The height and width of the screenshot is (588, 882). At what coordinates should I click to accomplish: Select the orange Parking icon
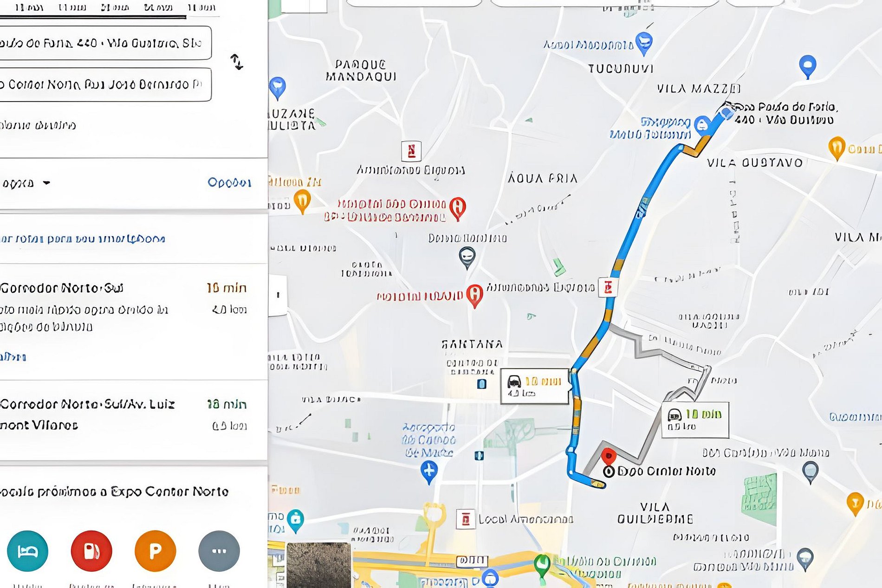(155, 551)
